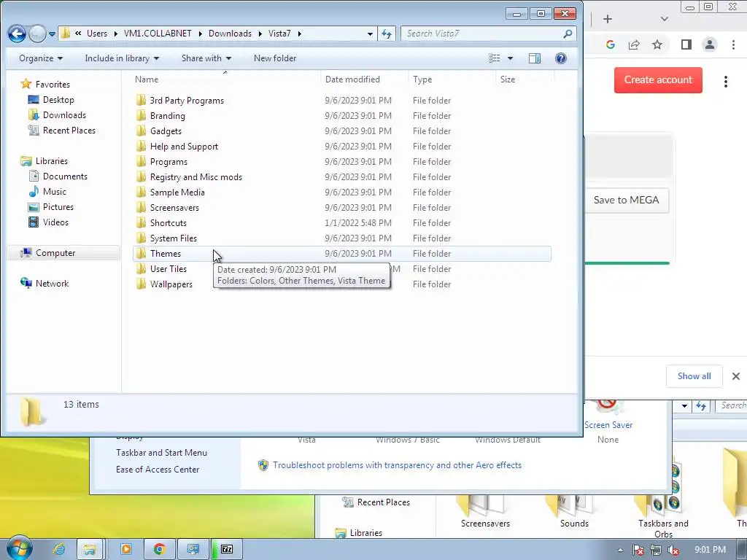Switch to Chrome on the taskbar
Image resolution: width=747 pixels, height=560 pixels.
click(x=159, y=550)
